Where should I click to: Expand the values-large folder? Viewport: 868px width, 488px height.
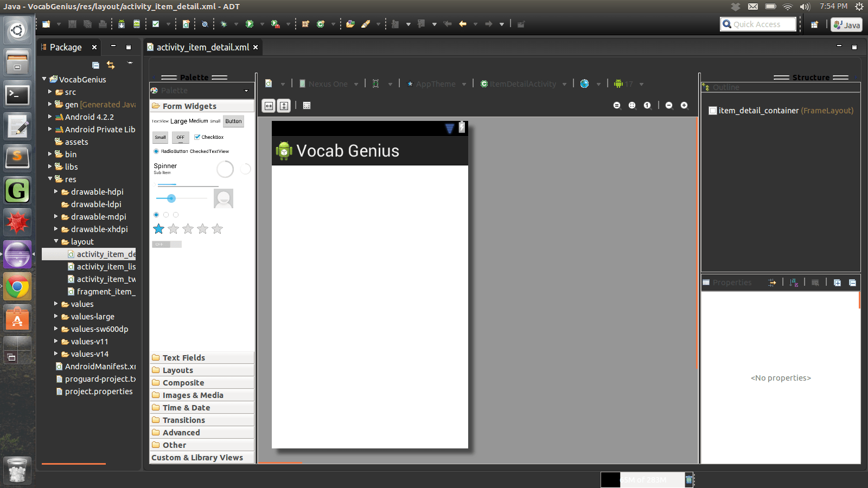(56, 316)
